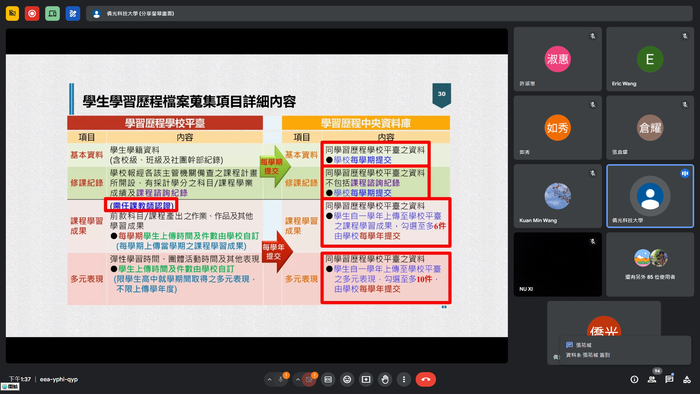Screen dimensions: 700x394
Task: Open the presenter info bar at top
Action: point(389,13)
